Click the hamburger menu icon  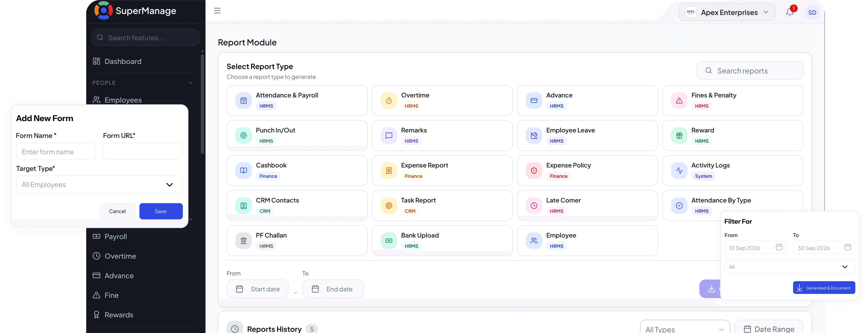click(217, 11)
